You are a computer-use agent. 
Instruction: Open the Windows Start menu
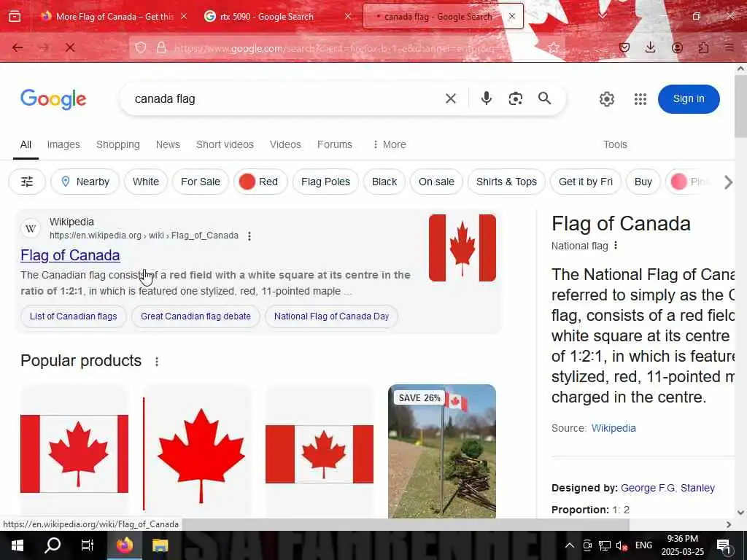18,545
